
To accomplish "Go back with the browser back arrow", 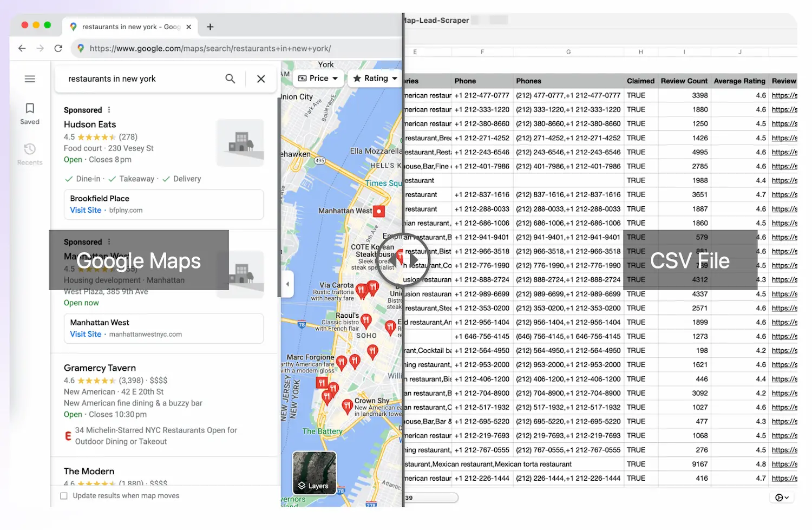I will click(x=22, y=48).
